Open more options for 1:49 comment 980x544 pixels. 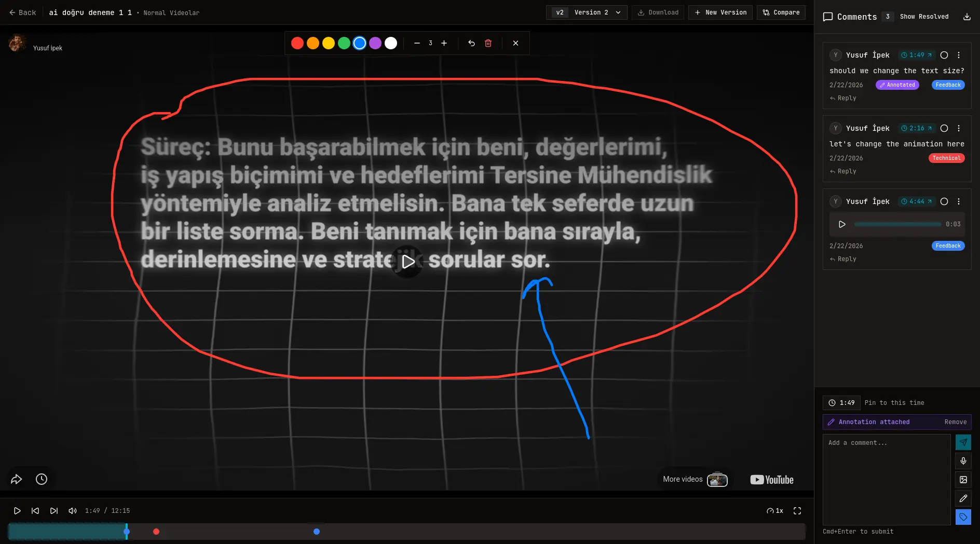959,55
